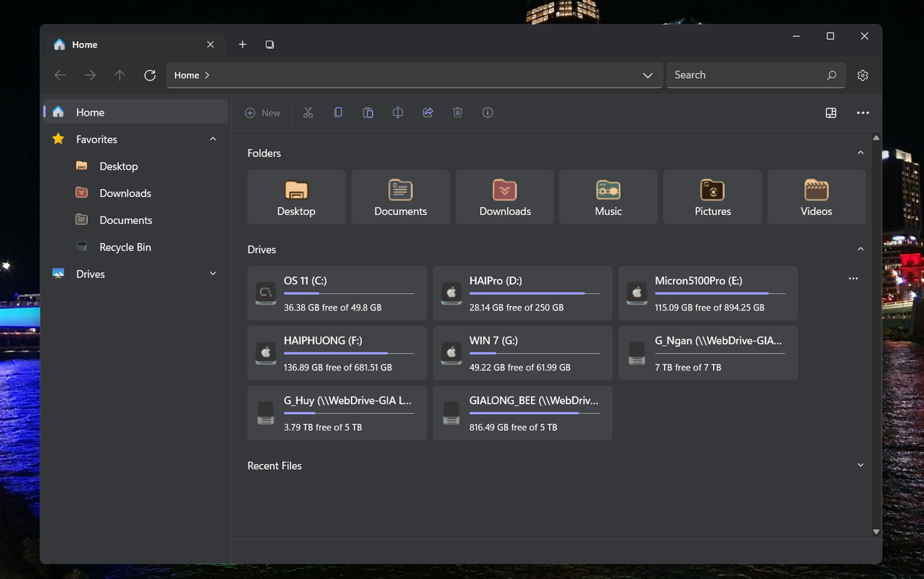Click the Rename icon in toolbar
The width and height of the screenshot is (924, 579).
click(398, 113)
